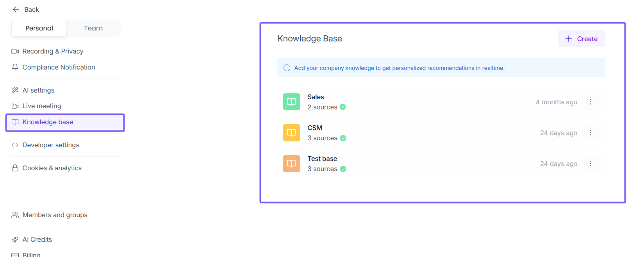The width and height of the screenshot is (644, 257).
Task: Open Developer settings page
Action: click(x=51, y=145)
